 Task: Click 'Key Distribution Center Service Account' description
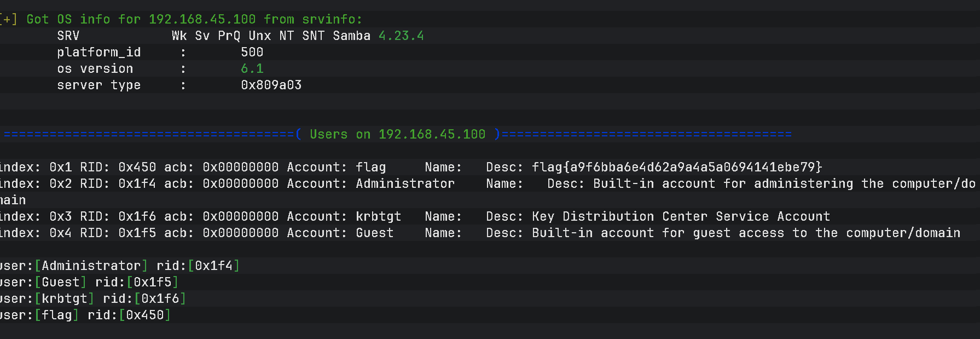click(681, 216)
